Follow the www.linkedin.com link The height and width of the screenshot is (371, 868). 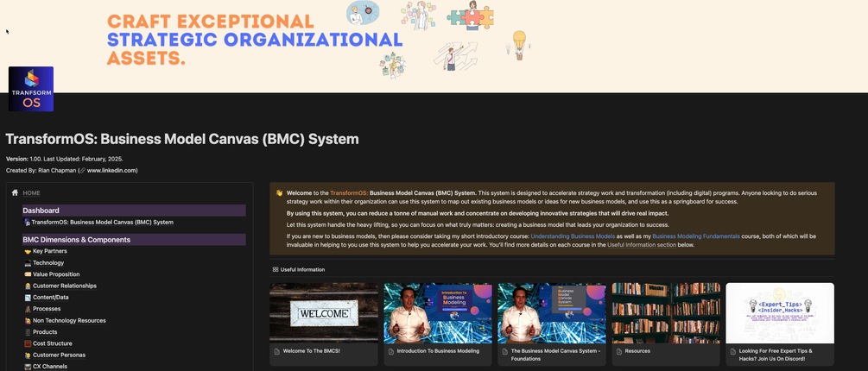click(111, 170)
